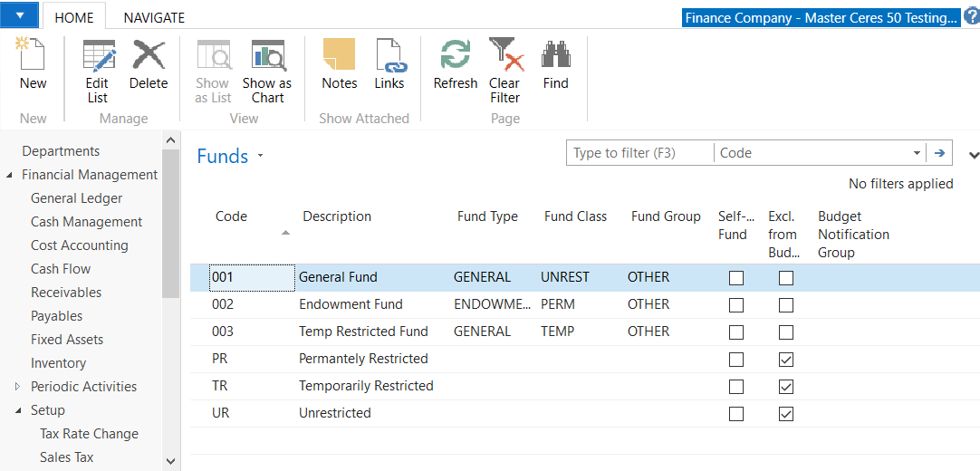980x471 pixels.
Task: Open Edit List in the ribbon
Action: point(98,57)
